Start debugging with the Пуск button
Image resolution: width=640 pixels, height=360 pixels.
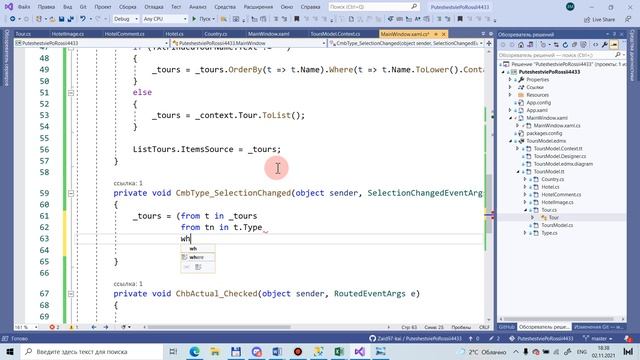tap(203, 19)
